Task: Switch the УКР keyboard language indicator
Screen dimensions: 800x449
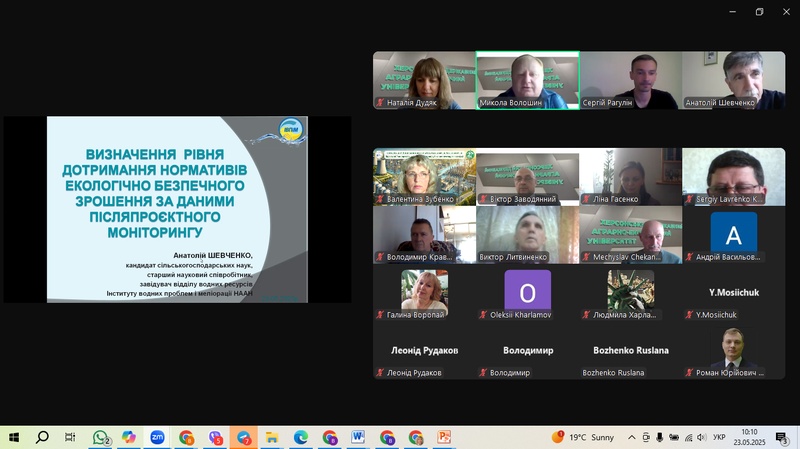Action: pos(719,437)
